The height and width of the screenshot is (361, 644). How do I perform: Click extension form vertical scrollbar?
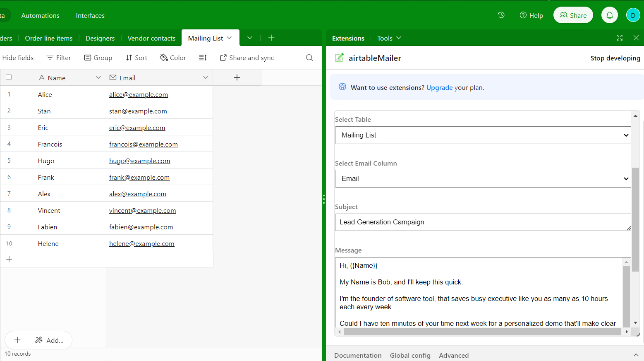pyautogui.click(x=635, y=219)
